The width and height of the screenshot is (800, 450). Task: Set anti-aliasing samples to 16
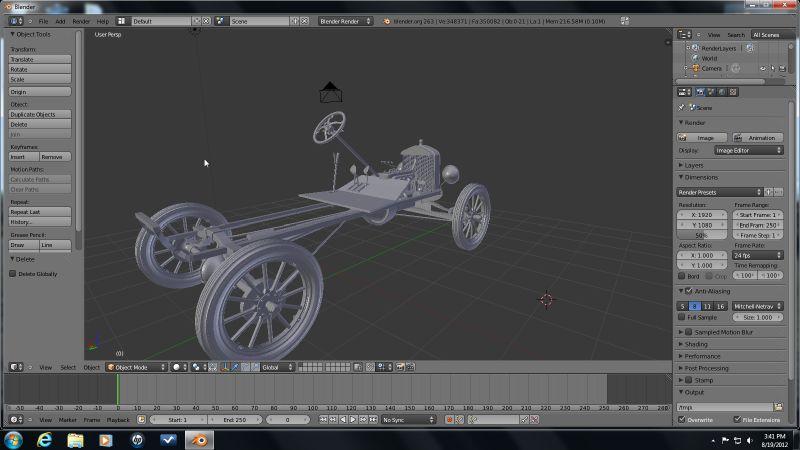pos(720,306)
